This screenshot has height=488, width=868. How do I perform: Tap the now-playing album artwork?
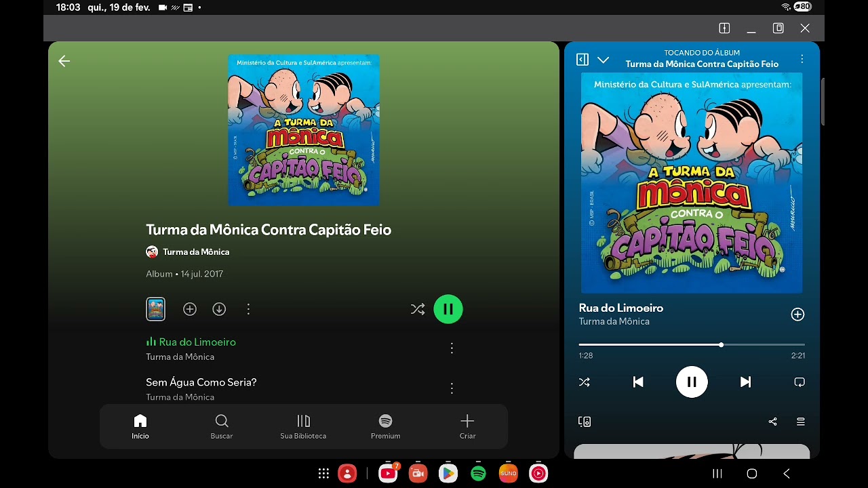coord(692,183)
